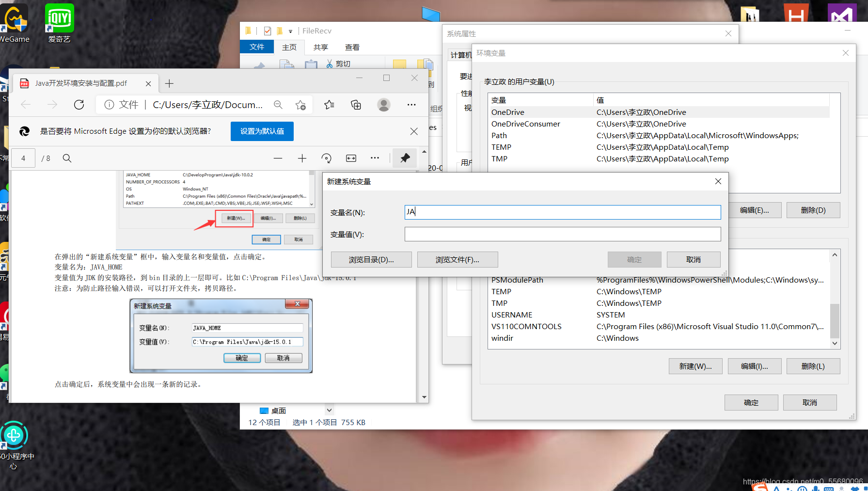Open Edge settings and more menu
Screen dimensions: 868x491
click(x=411, y=105)
